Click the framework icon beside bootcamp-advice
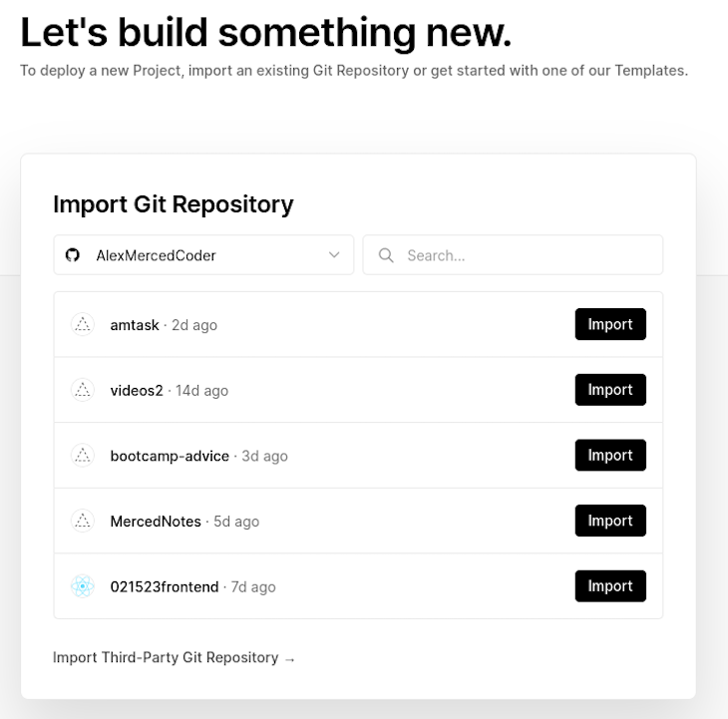This screenshot has height=719, width=728. point(83,455)
